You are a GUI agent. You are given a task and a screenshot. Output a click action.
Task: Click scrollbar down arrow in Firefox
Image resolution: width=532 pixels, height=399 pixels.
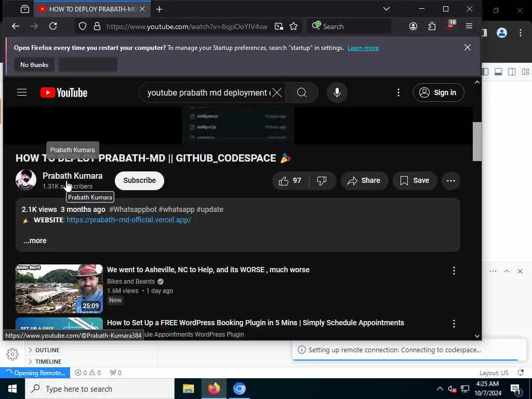[x=477, y=336]
